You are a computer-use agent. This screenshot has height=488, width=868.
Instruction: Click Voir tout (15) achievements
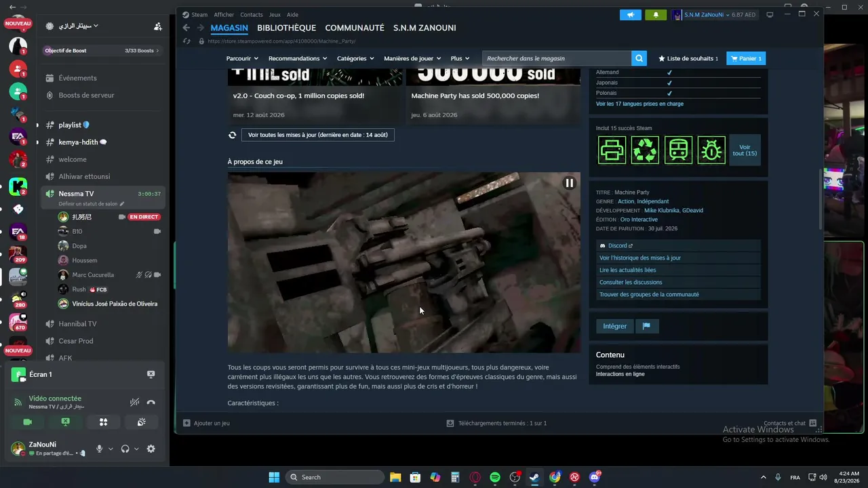pyautogui.click(x=745, y=150)
